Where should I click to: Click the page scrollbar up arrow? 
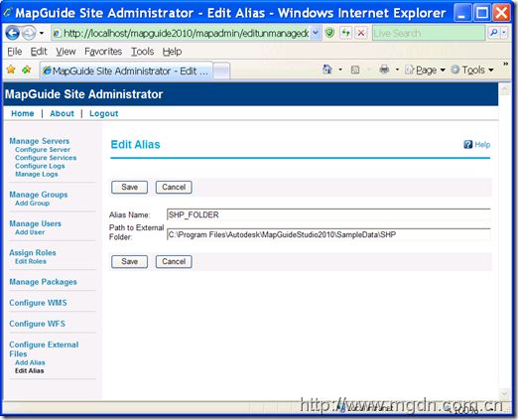point(505,89)
